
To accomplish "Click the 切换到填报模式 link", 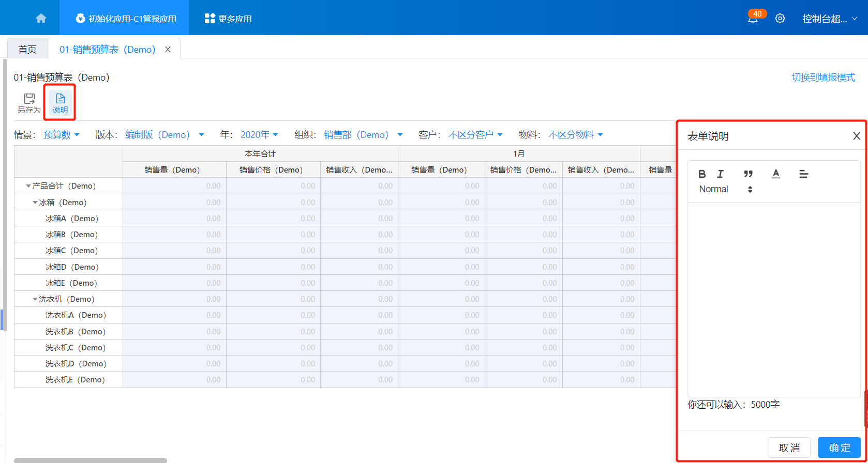I will [823, 78].
